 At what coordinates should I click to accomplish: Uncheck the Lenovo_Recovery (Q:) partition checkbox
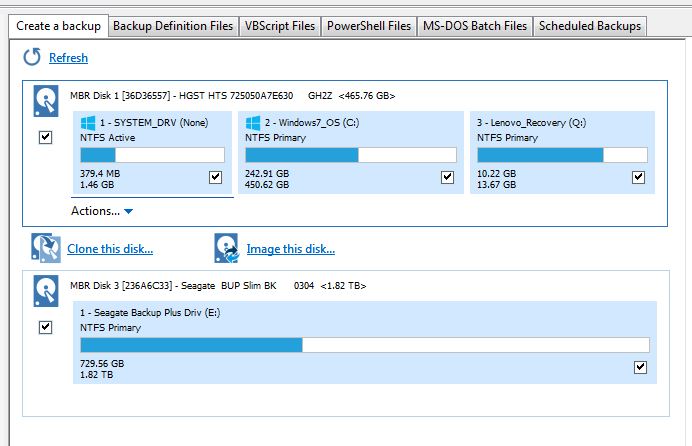[639, 177]
